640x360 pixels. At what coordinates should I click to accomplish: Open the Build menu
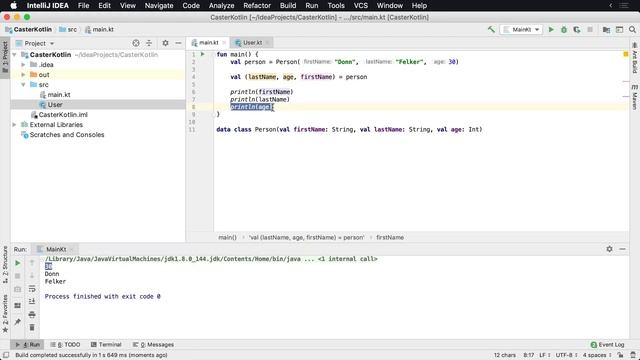pos(288,6)
